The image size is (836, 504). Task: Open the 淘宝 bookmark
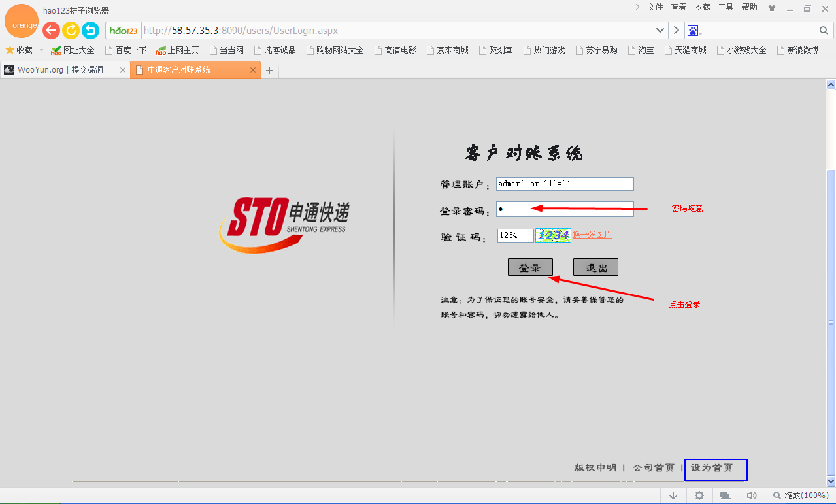[x=641, y=50]
